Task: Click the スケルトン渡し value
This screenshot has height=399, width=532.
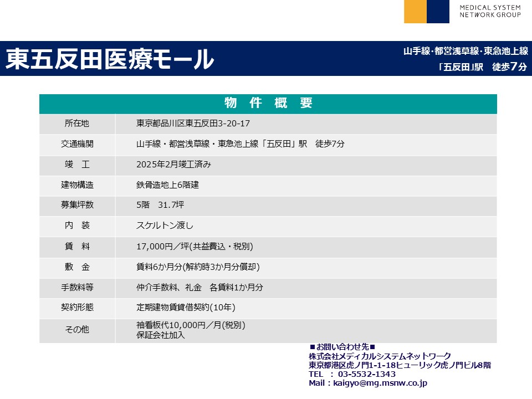Action: click(x=165, y=225)
